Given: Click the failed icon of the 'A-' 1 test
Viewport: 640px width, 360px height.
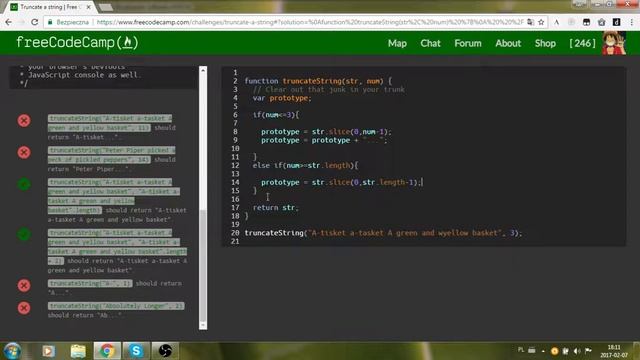Looking at the screenshot, I should [x=24, y=285].
